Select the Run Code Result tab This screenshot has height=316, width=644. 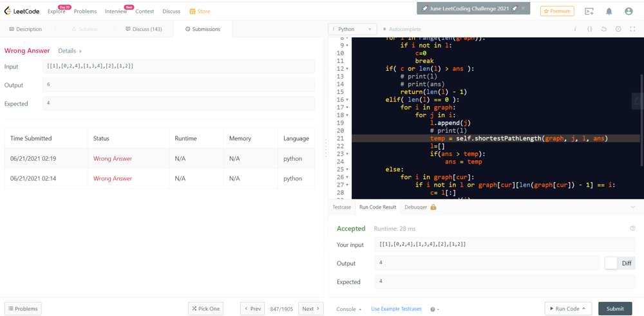pyautogui.click(x=377, y=207)
